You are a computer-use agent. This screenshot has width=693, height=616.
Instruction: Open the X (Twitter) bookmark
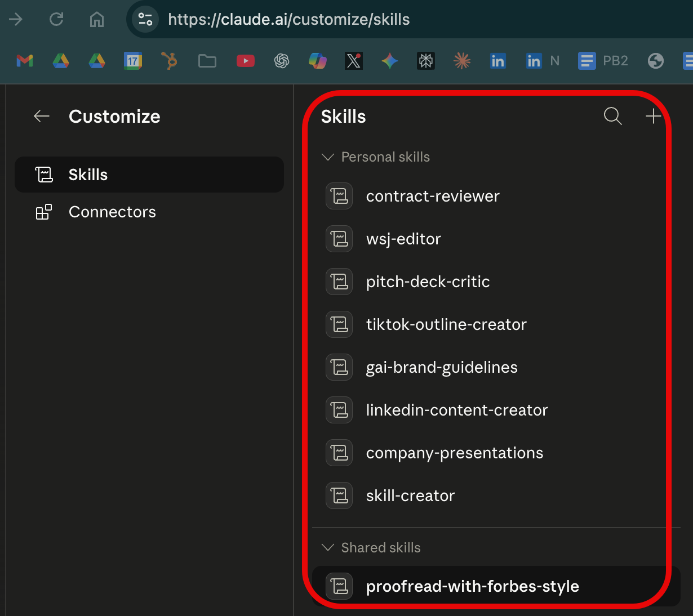point(354,61)
